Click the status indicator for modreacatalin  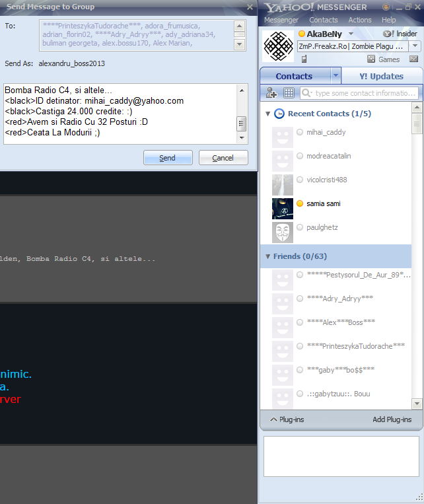[300, 156]
